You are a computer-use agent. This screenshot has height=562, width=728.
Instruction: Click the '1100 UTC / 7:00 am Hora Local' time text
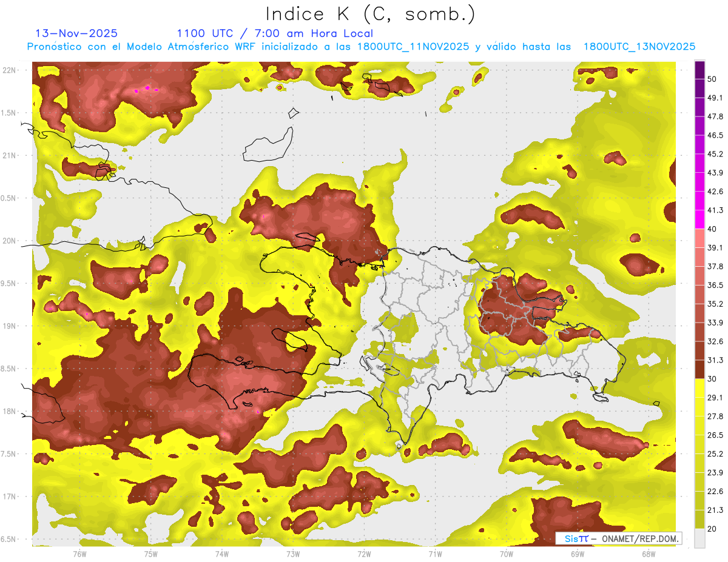click(275, 33)
